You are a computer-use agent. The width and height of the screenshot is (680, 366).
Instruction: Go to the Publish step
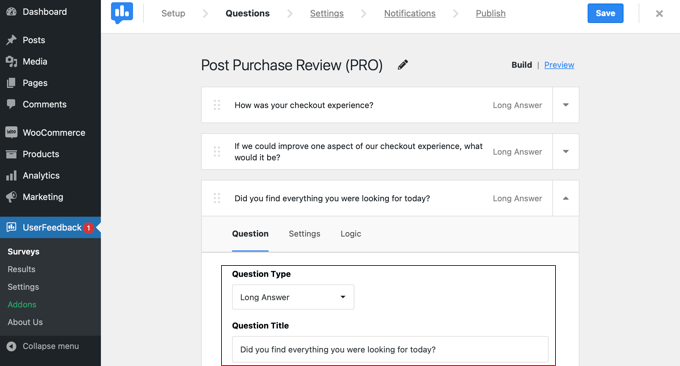[x=490, y=13]
